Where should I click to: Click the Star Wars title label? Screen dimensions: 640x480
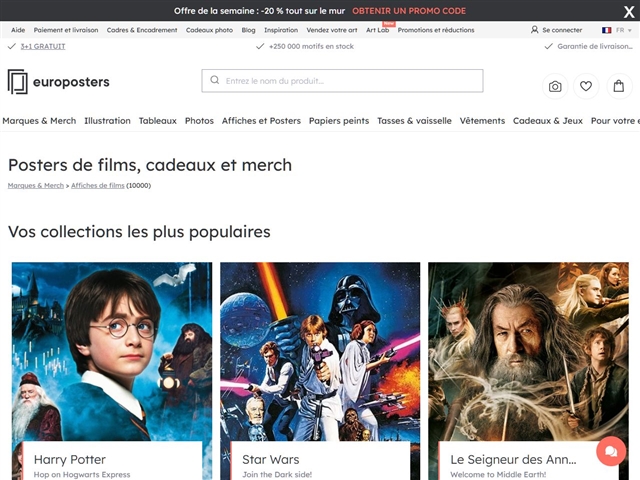(x=270, y=460)
